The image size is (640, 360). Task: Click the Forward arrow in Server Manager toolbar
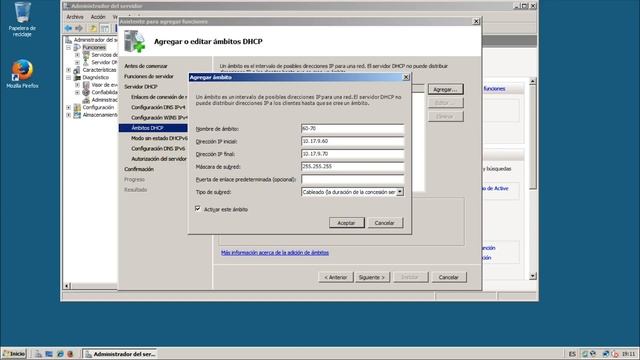tap(79, 28)
